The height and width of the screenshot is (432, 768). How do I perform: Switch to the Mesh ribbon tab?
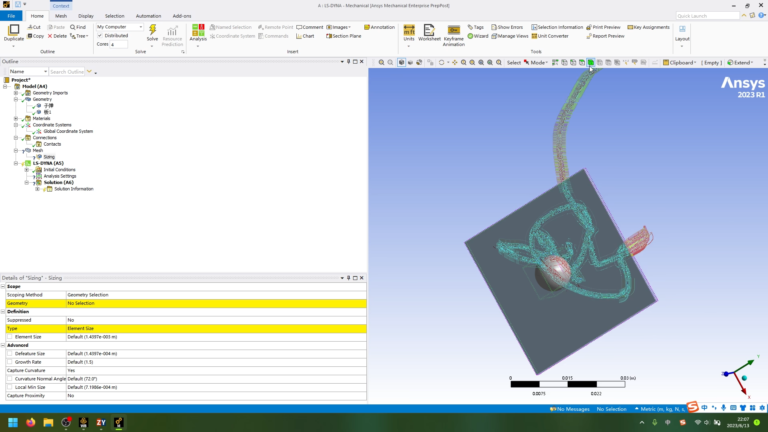coord(61,16)
